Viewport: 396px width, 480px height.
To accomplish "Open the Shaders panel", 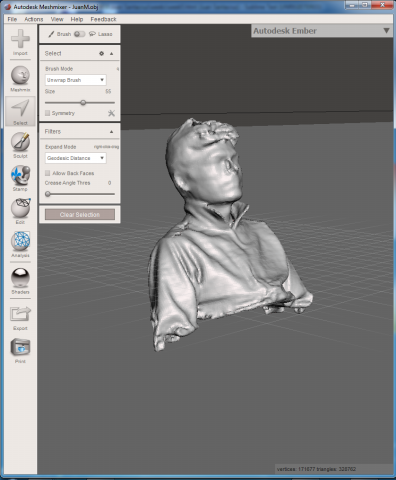I will click(20, 281).
